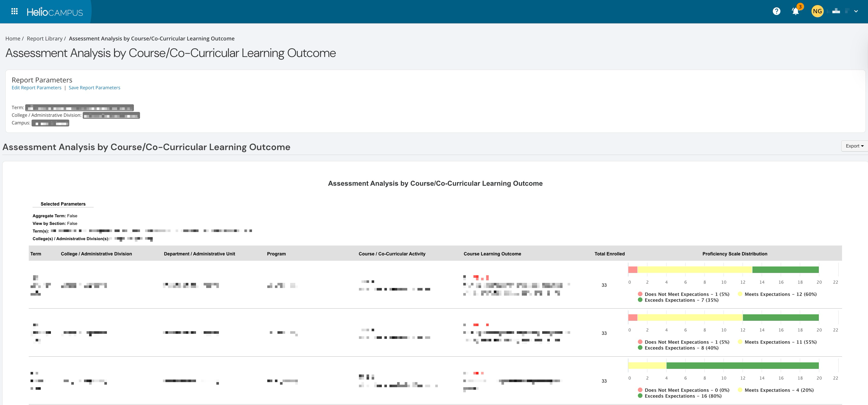The height and width of the screenshot is (405, 868).
Task: Go to Home breadcrumb
Action: click(13, 39)
